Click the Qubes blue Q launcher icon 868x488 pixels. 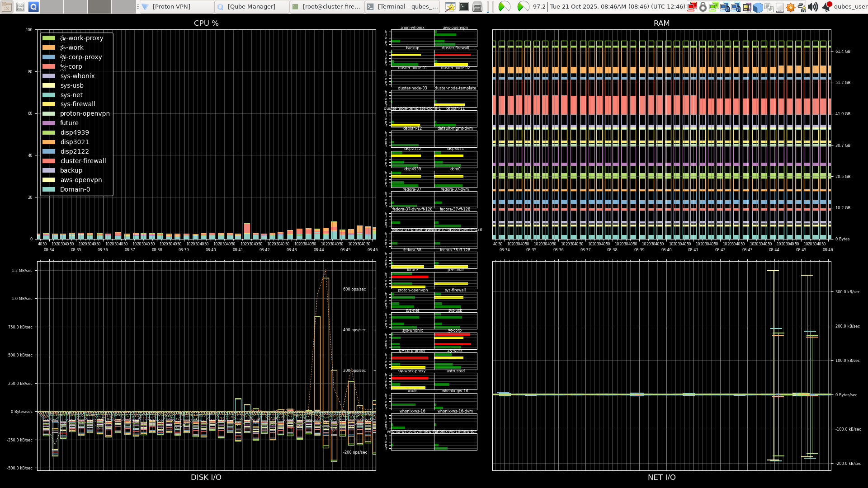coord(33,7)
